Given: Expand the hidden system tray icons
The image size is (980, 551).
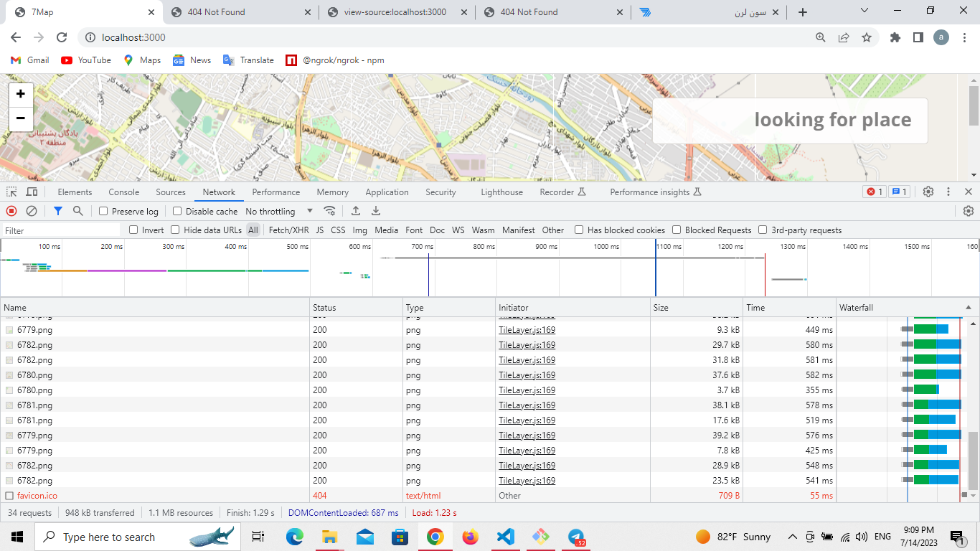Looking at the screenshot, I should pos(793,537).
